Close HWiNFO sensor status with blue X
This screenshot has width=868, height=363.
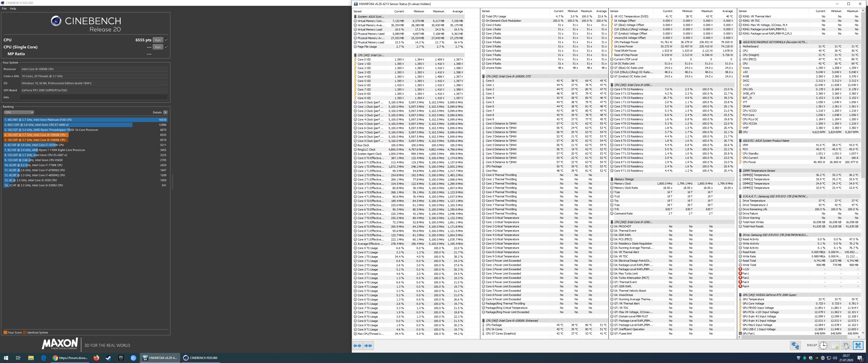click(858, 345)
